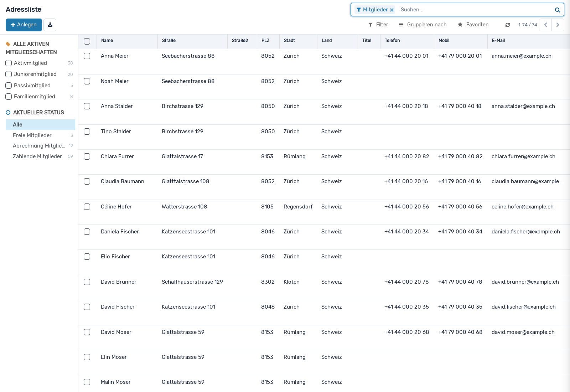Go to next page arrow
The height and width of the screenshot is (392, 570).
558,25
